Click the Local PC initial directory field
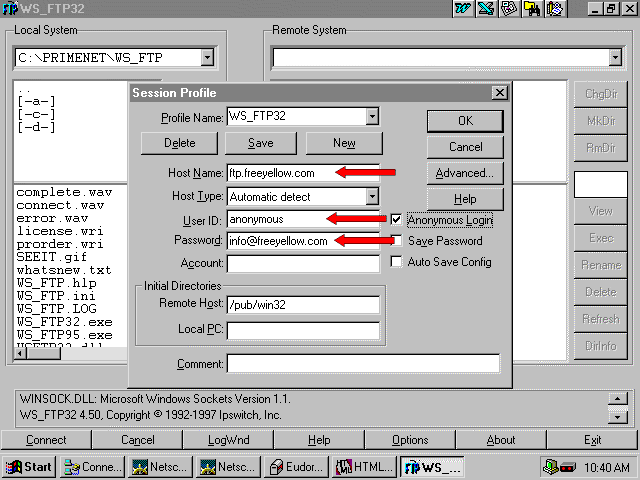The width and height of the screenshot is (640, 480). click(303, 330)
